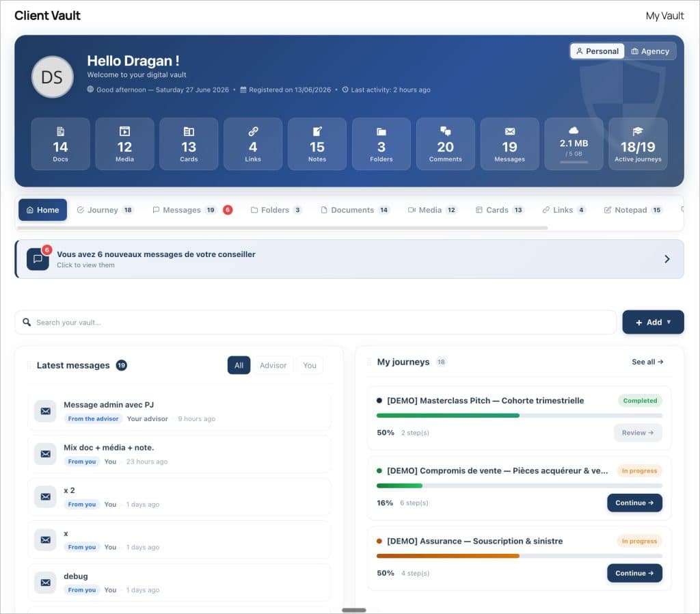
Task: Click Review on Masterclass Pitch journey
Action: (x=638, y=433)
